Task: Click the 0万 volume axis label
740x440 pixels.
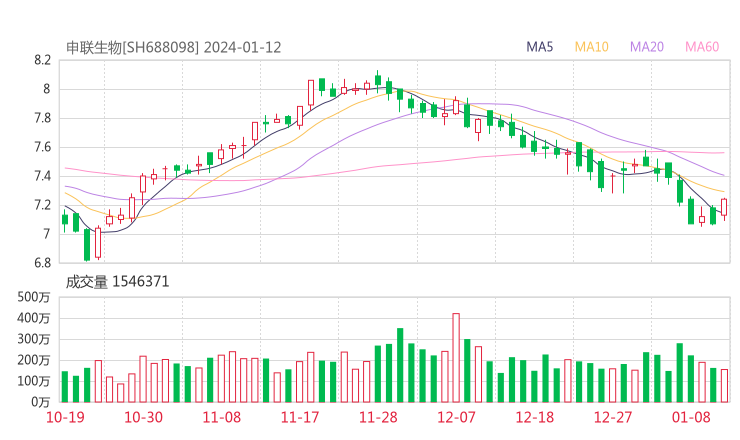Action: (41, 402)
